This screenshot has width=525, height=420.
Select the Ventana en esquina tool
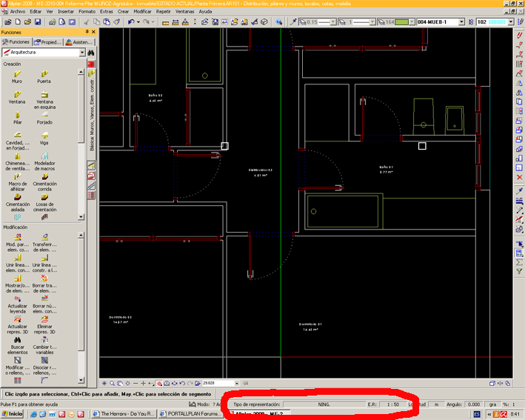(x=44, y=100)
